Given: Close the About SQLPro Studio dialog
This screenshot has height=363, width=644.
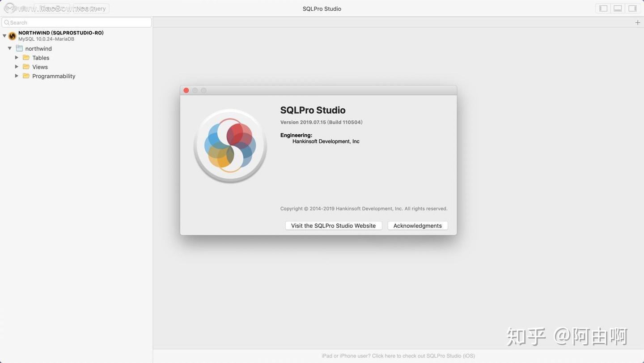Looking at the screenshot, I should tap(186, 90).
